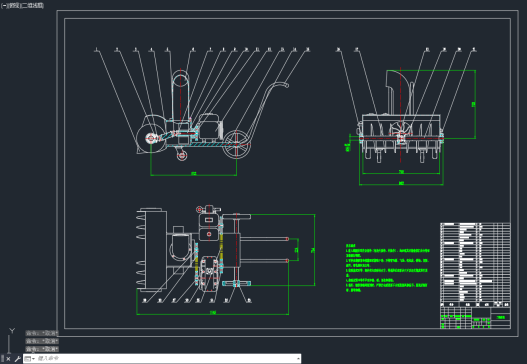Select the longest green horizontal dimension under the top view
Viewport: 527px width, 364px height.
tap(212, 314)
